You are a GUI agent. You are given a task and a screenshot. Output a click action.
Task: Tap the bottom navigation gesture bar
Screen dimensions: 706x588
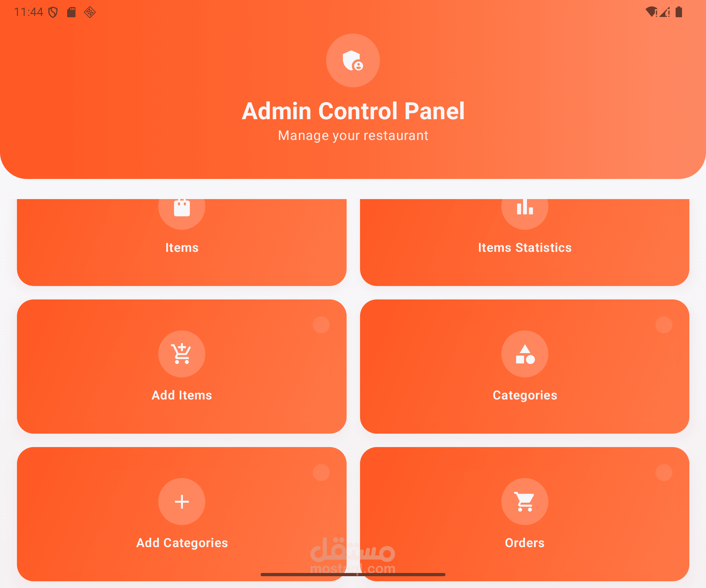tap(353, 575)
